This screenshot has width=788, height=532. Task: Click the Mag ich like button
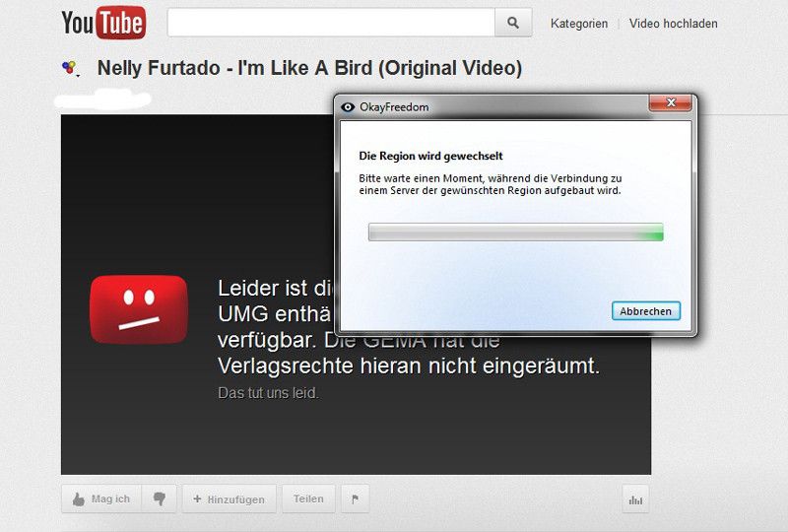pyautogui.click(x=101, y=499)
